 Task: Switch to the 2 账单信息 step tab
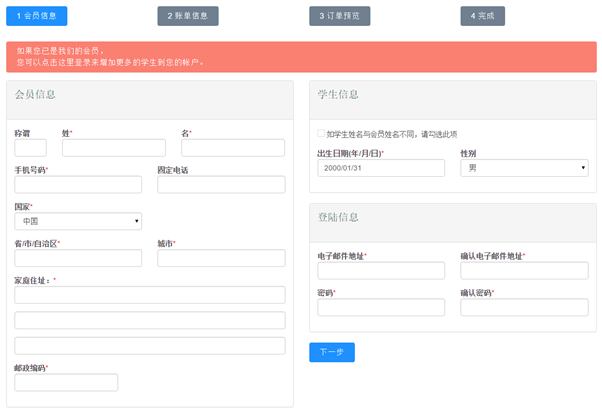[x=187, y=16]
